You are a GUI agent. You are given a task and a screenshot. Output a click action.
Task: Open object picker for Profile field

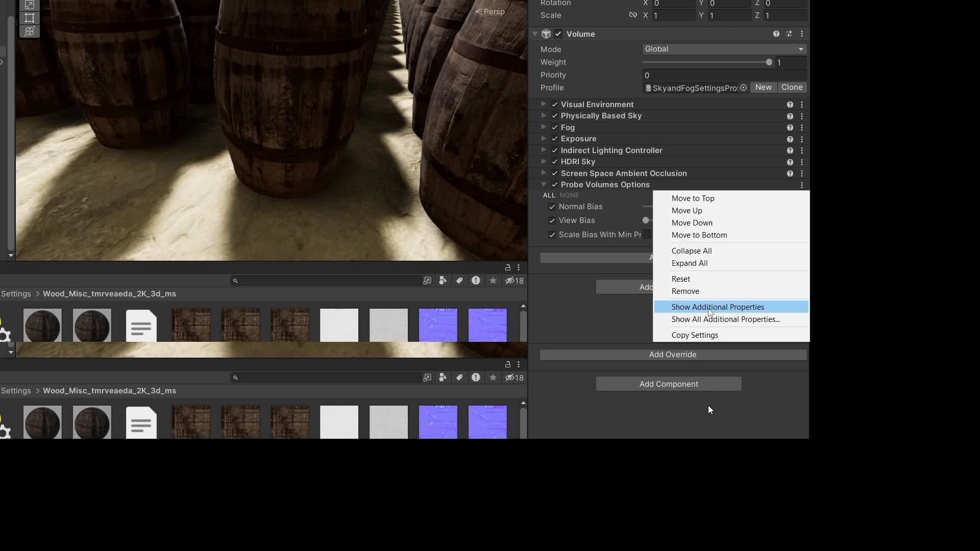coord(744,88)
